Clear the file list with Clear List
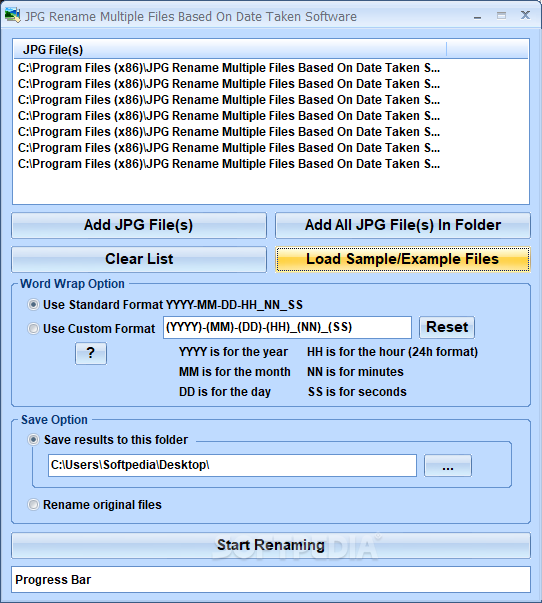This screenshot has width=542, height=603. pos(139,259)
